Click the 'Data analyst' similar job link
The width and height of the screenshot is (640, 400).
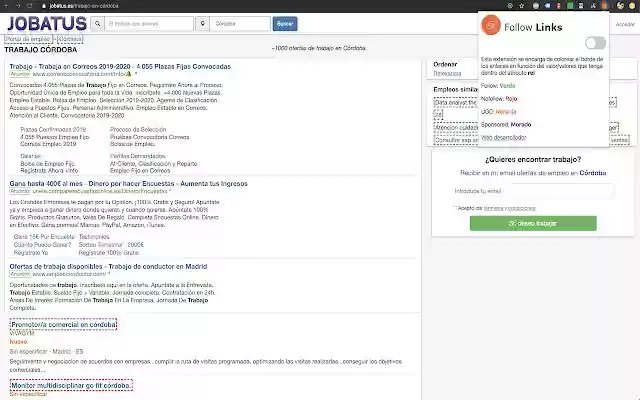456,102
